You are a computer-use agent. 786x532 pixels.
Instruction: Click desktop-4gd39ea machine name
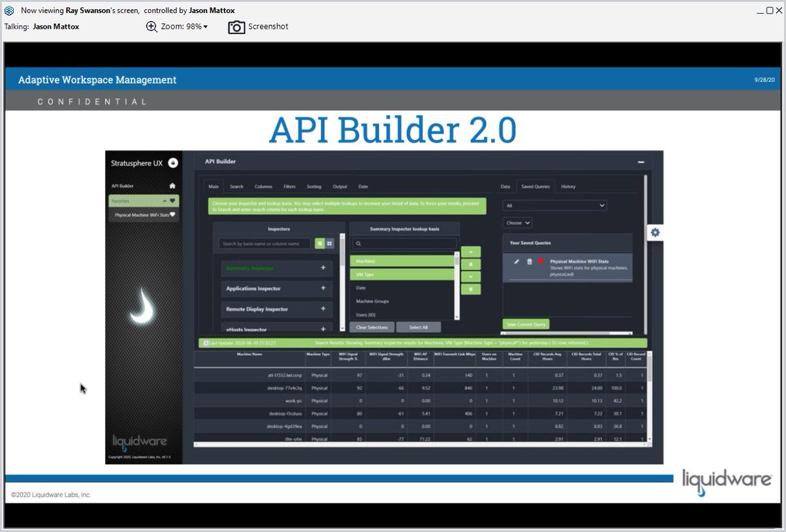click(283, 425)
